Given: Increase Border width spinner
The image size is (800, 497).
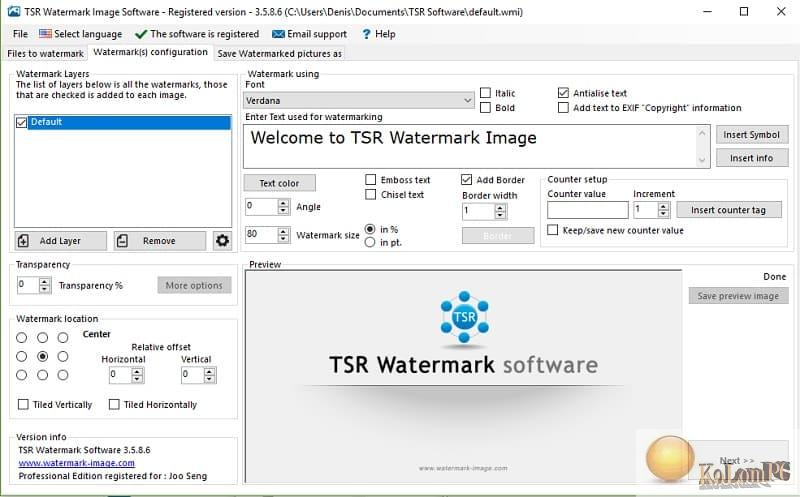Looking at the screenshot, I should click(501, 208).
